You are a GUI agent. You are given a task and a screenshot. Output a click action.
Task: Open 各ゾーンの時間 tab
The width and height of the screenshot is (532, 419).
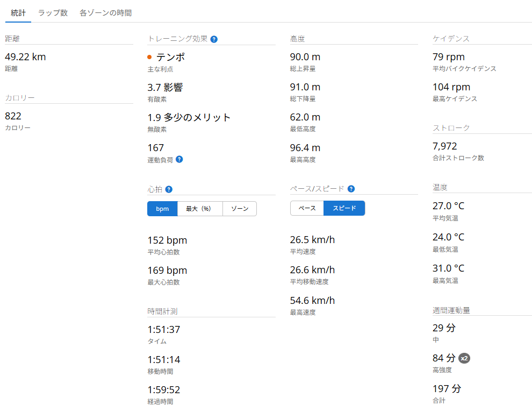point(105,13)
